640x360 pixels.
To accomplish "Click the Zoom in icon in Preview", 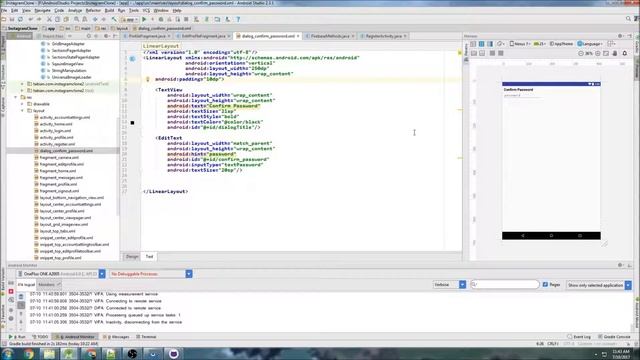I will (x=598, y=53).
